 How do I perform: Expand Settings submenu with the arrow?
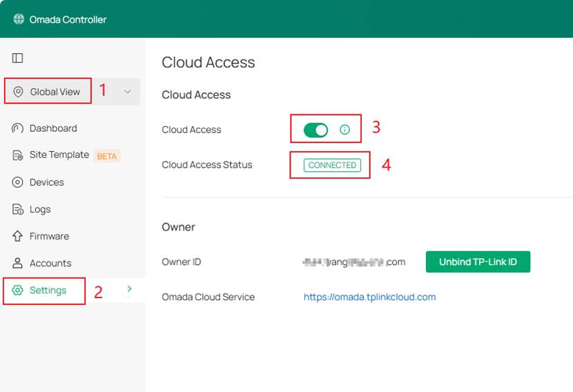(x=129, y=289)
